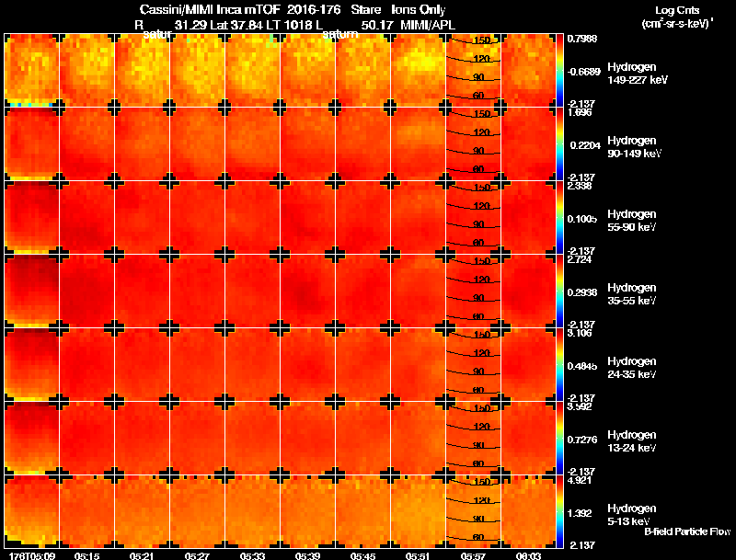Click the 'Lat 37.84' latitude readout
The width and height of the screenshot is (736, 560).
coord(236,26)
